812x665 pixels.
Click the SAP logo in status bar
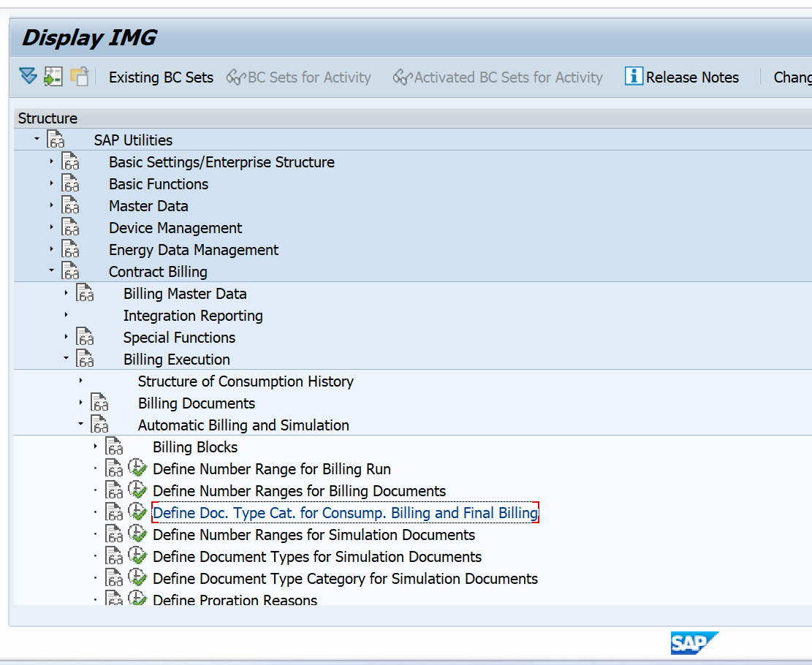pos(694,643)
